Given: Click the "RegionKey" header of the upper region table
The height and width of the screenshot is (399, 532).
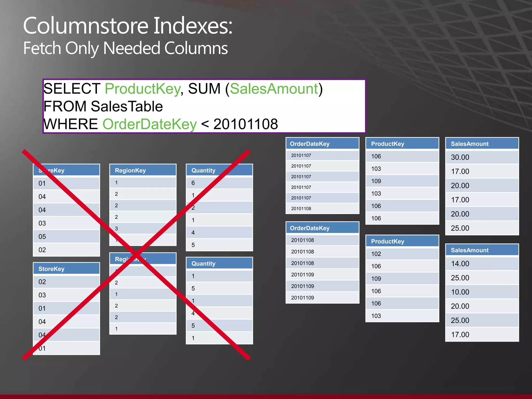Looking at the screenshot, I should tap(143, 170).
